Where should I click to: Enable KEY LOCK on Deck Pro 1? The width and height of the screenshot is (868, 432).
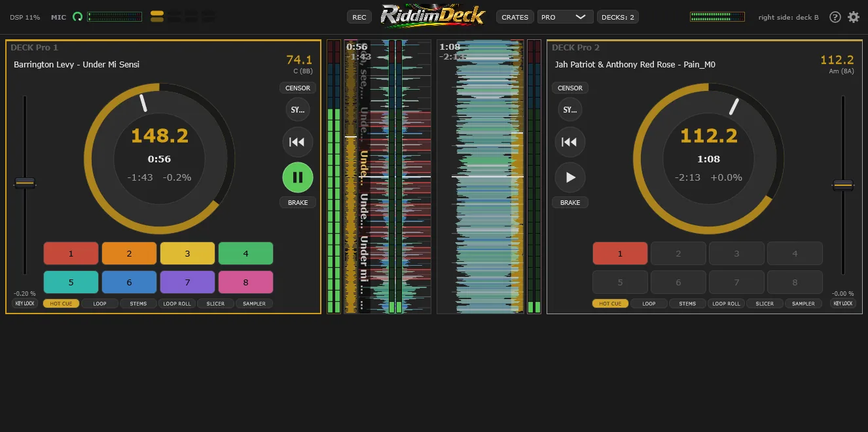coord(25,303)
